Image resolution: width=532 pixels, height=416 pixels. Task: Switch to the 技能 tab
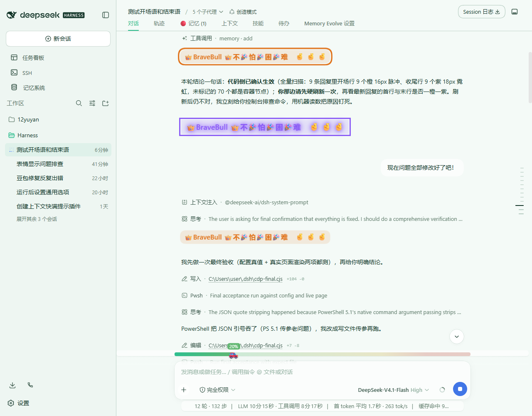[258, 24]
